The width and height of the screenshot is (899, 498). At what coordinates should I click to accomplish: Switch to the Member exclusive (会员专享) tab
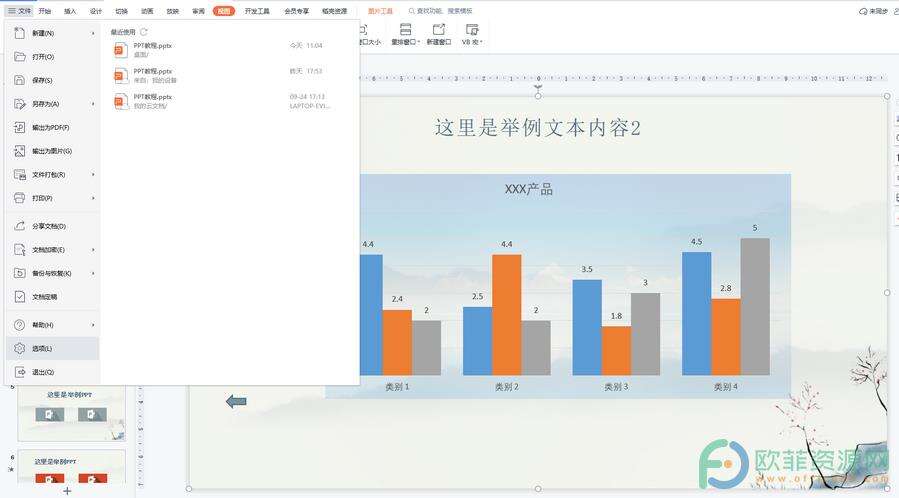(296, 11)
